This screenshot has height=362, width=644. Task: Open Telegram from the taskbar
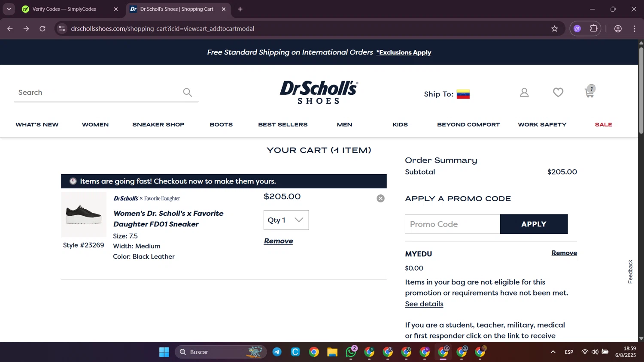[x=277, y=352]
